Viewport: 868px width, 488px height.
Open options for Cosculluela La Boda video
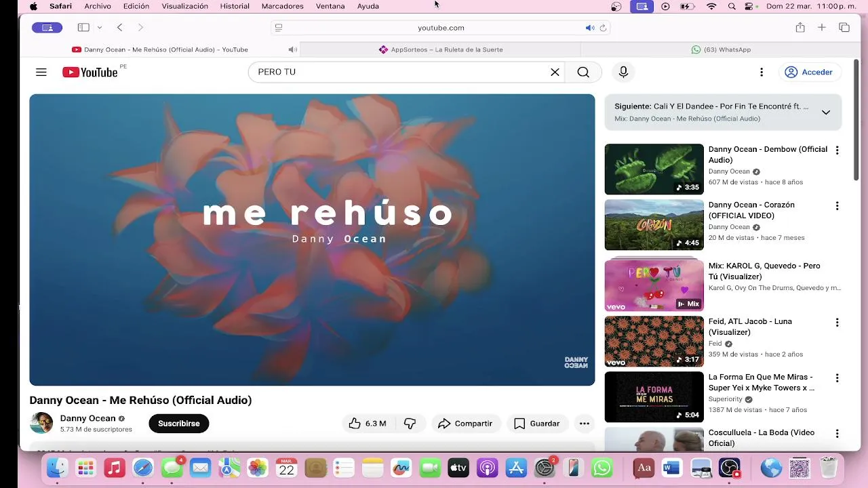pyautogui.click(x=837, y=434)
